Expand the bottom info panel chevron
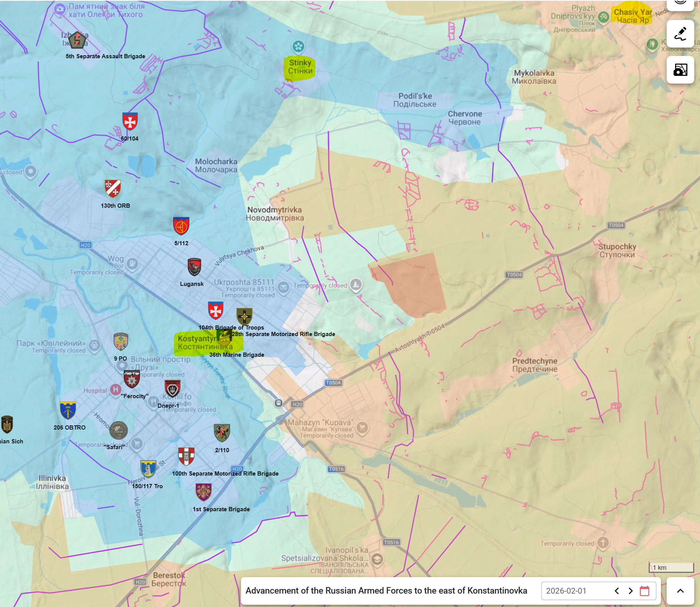Image resolution: width=700 pixels, height=607 pixels. 680,591
